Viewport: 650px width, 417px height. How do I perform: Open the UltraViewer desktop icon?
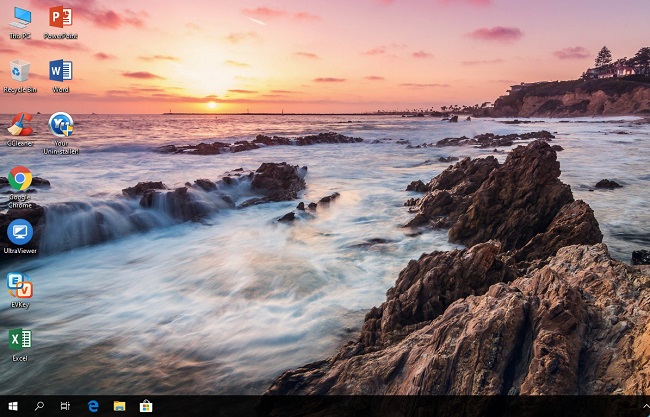tap(20, 233)
